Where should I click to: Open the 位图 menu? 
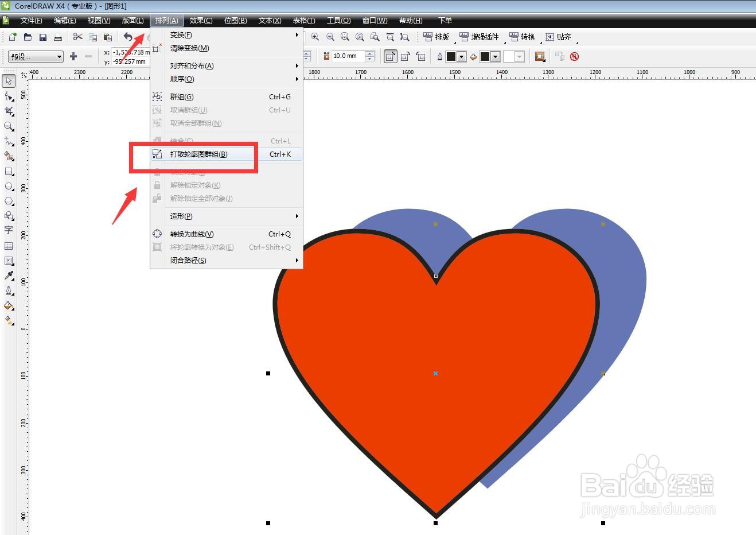[x=235, y=21]
